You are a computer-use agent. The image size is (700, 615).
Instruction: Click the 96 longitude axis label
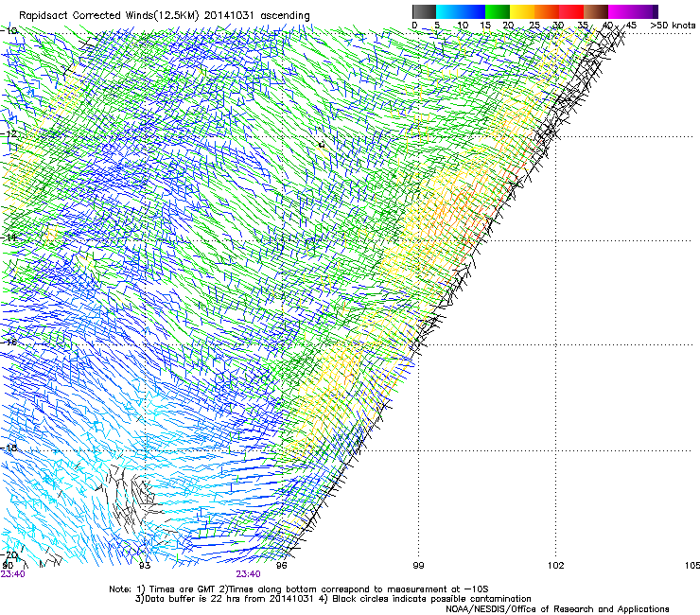click(282, 566)
